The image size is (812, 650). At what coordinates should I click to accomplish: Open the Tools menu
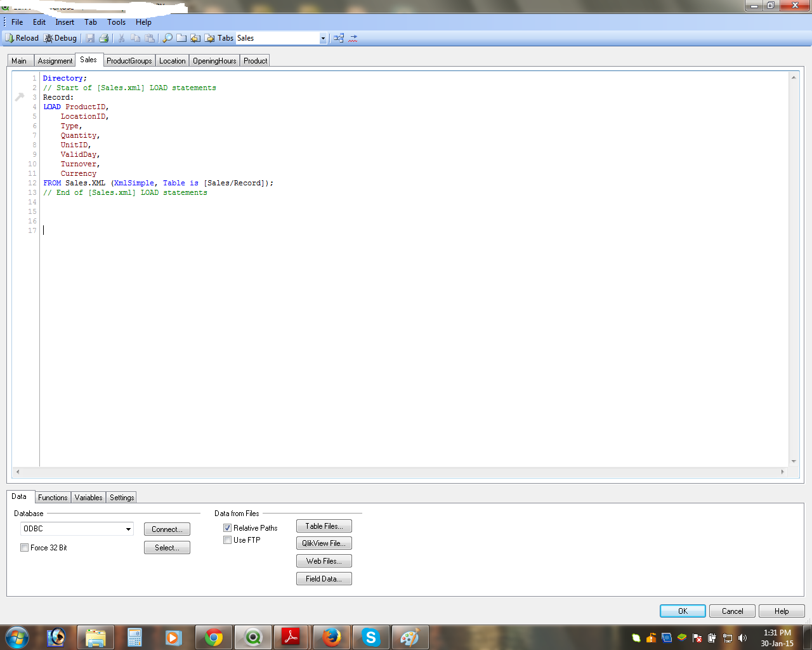pyautogui.click(x=116, y=22)
